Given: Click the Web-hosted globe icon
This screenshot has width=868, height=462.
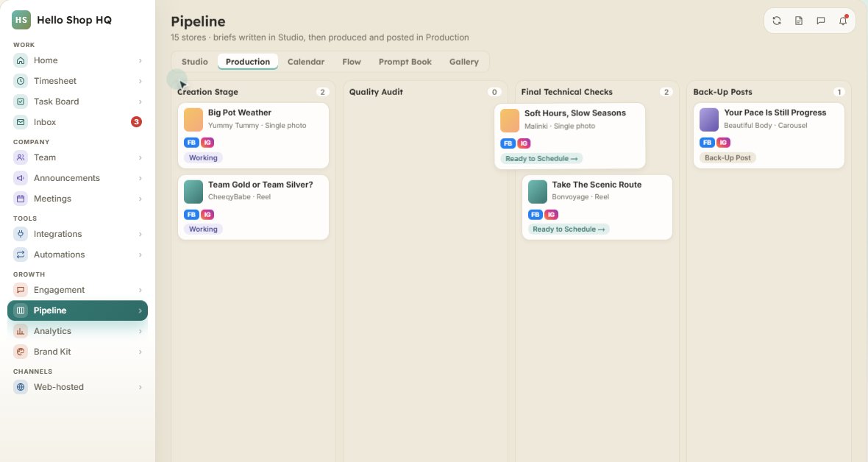Looking at the screenshot, I should pyautogui.click(x=21, y=387).
